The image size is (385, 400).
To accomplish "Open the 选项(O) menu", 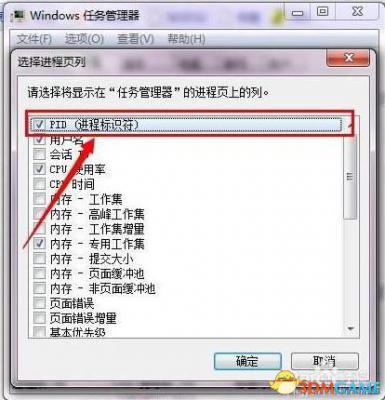I will pyautogui.click(x=84, y=39).
